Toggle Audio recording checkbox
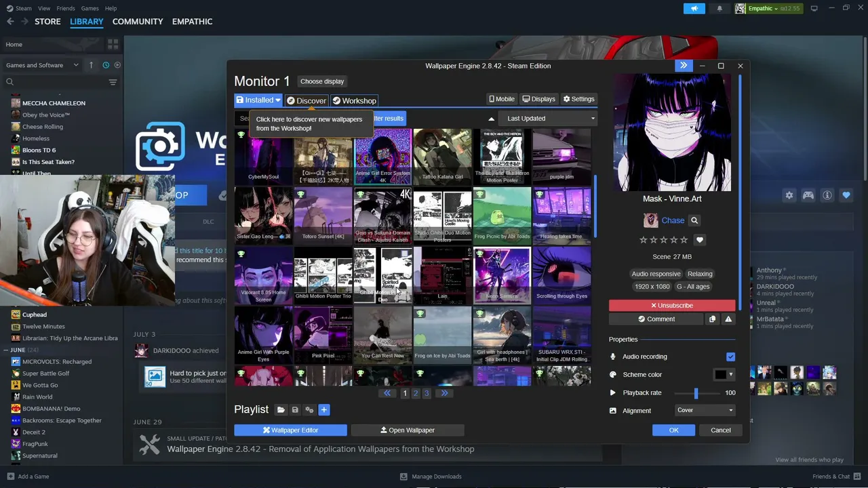This screenshot has height=488, width=868. pos(730,357)
